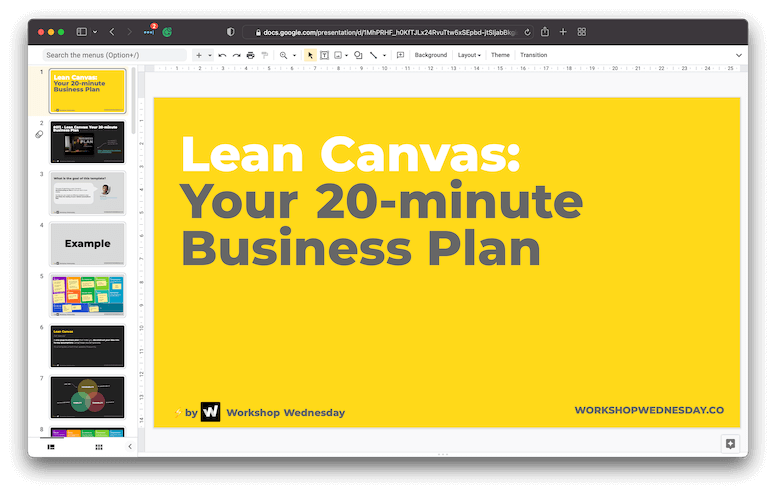
Task: Select the cursor Select tool
Action: (310, 55)
